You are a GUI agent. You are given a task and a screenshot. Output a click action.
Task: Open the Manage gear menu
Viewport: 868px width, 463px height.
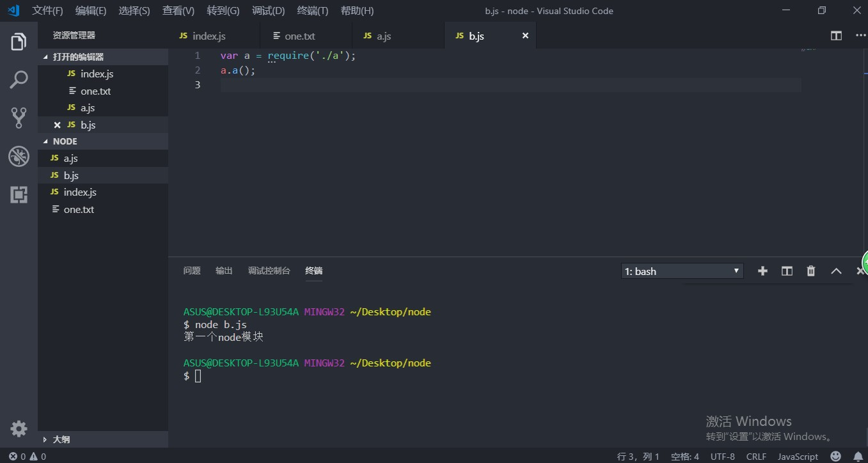(19, 428)
